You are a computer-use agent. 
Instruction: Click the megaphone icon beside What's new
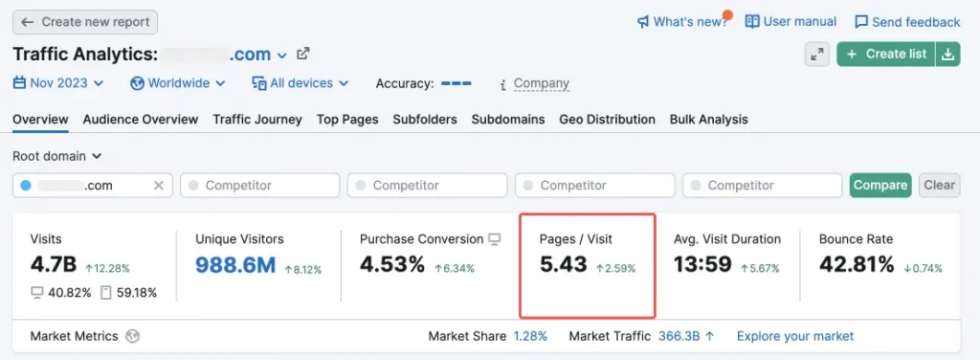point(643,22)
